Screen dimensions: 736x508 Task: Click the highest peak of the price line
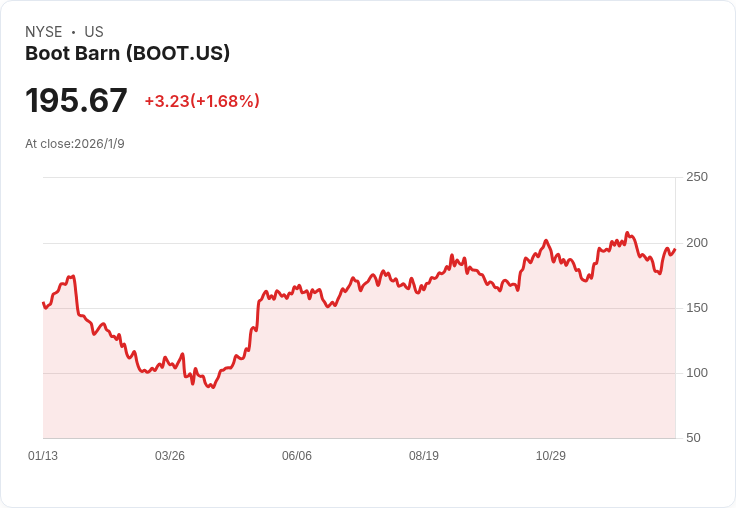[627, 233]
